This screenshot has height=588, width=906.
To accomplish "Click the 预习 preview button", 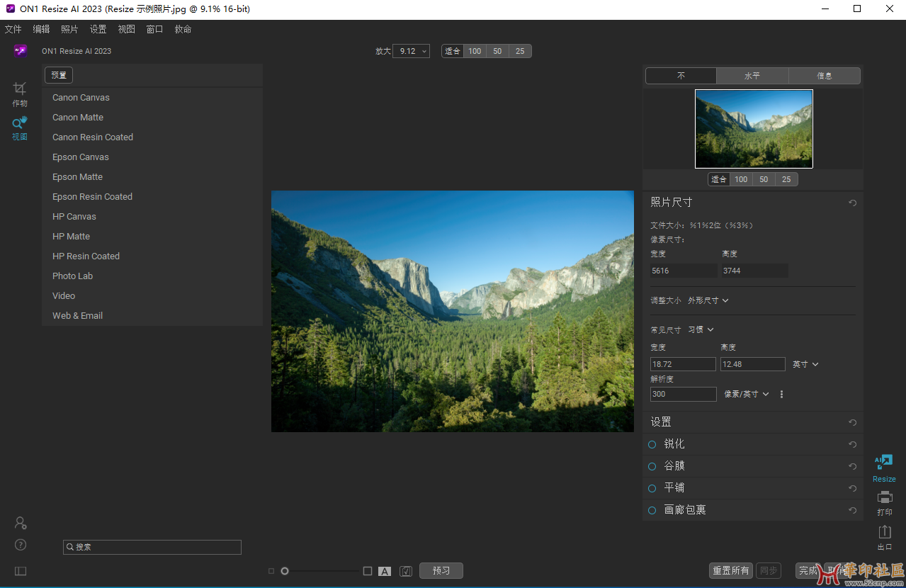I will point(441,570).
